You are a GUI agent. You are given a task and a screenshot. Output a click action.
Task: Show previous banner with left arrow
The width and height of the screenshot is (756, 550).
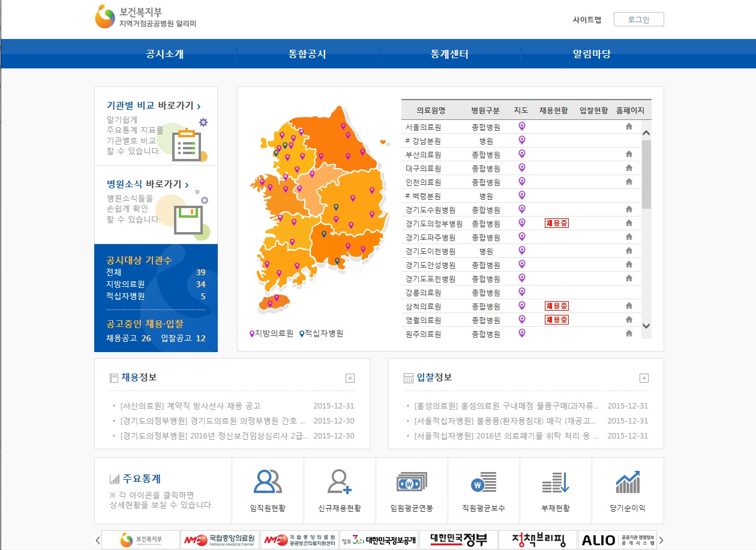(x=98, y=540)
